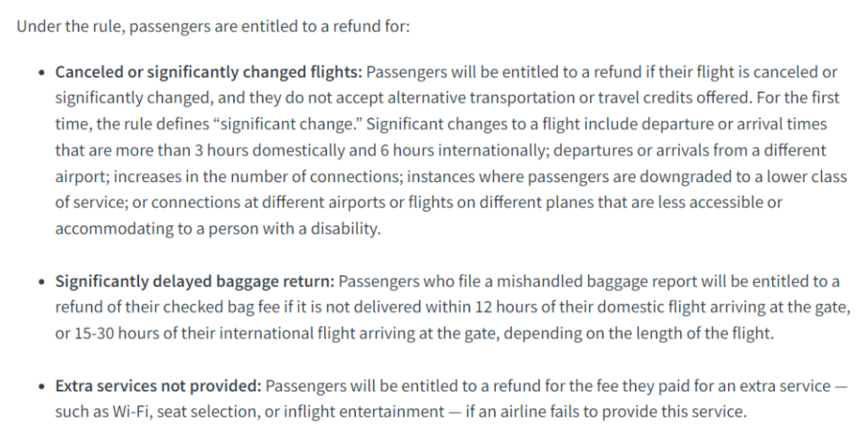The height and width of the screenshot is (438, 868).
Task: Click the phrase 'downgraded to a lower class'
Action: click(x=743, y=177)
